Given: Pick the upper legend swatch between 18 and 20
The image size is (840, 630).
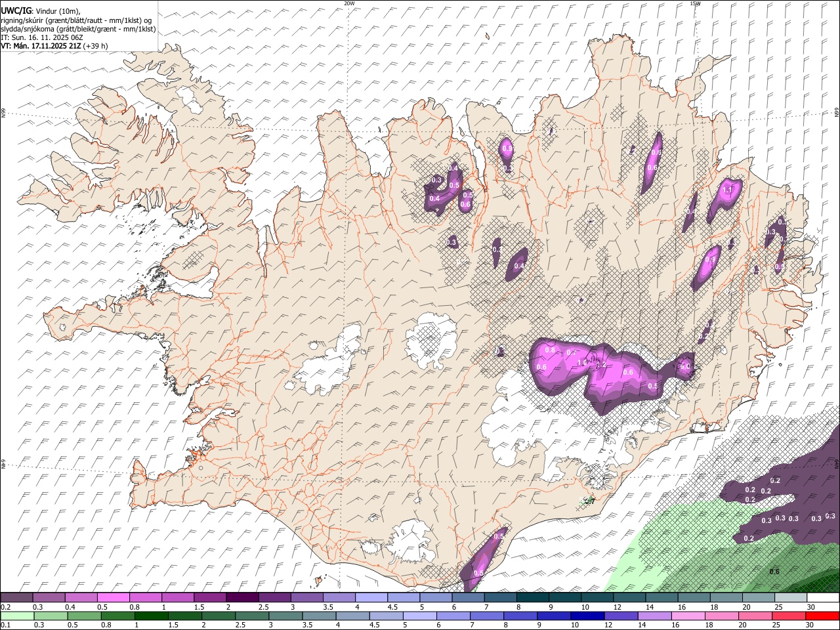Looking at the screenshot, I should click(x=726, y=597).
